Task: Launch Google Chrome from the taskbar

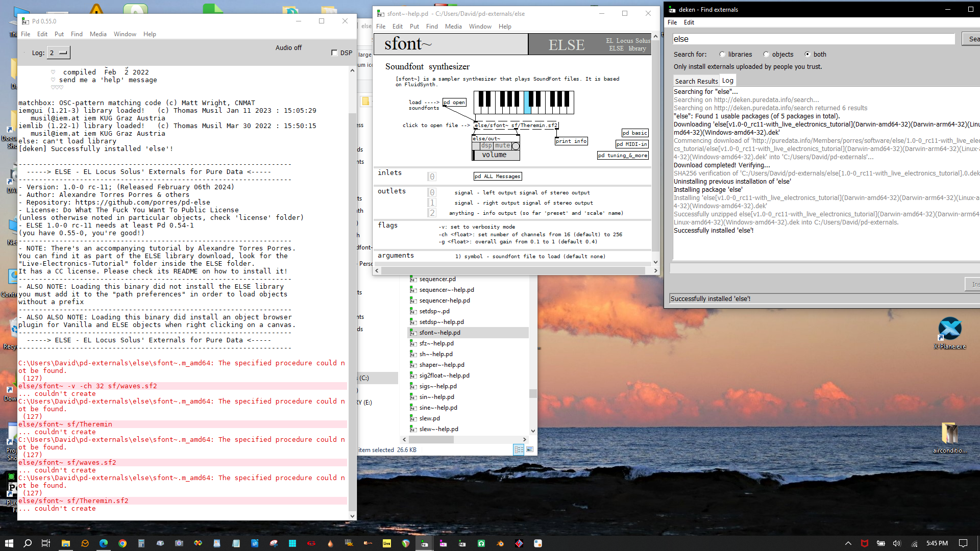Action: (x=122, y=543)
